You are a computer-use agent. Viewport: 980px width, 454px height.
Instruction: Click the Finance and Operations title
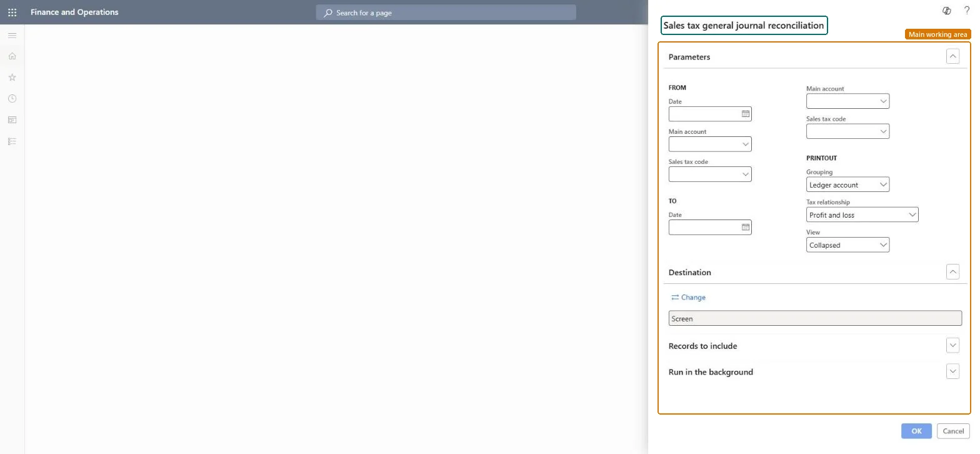coord(74,12)
